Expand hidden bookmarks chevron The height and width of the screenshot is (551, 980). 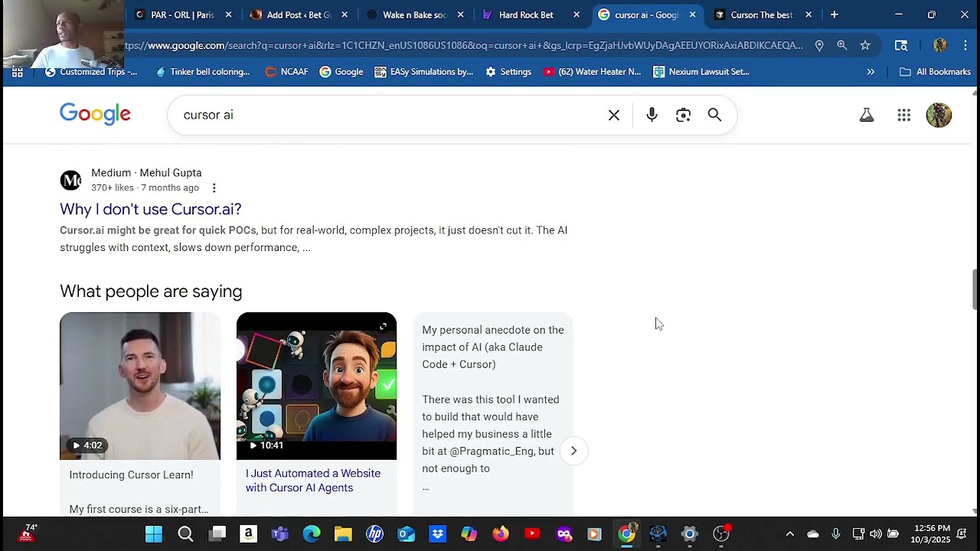(x=871, y=72)
